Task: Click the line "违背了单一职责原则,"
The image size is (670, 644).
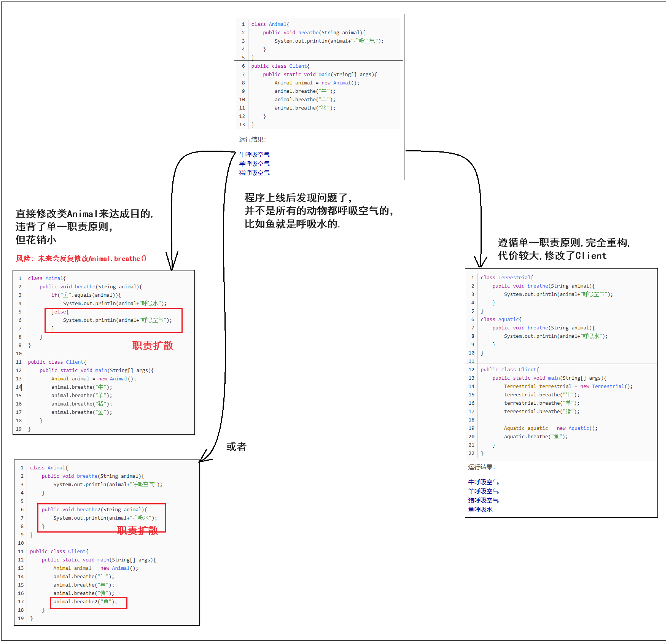Action: (64, 227)
